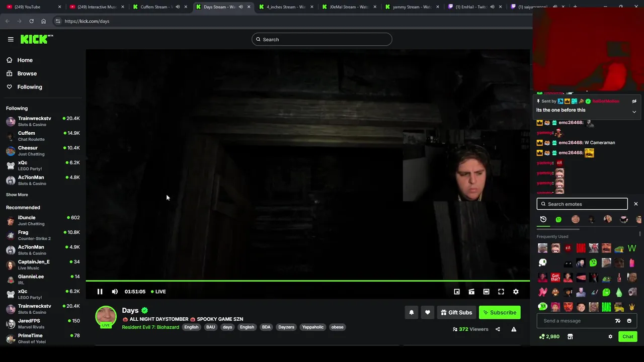This screenshot has width=644, height=362.
Task: Go back using the browser back arrow
Action: (7, 21)
